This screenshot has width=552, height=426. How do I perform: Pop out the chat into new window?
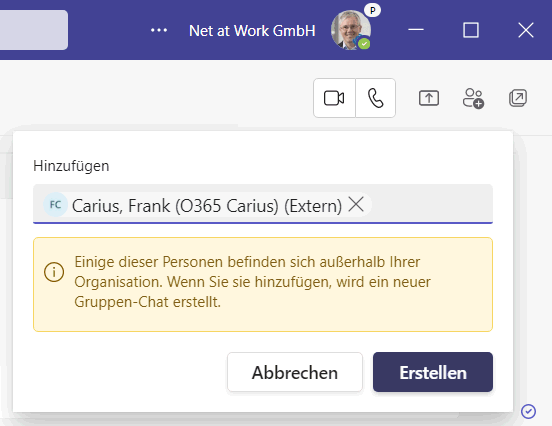click(518, 98)
